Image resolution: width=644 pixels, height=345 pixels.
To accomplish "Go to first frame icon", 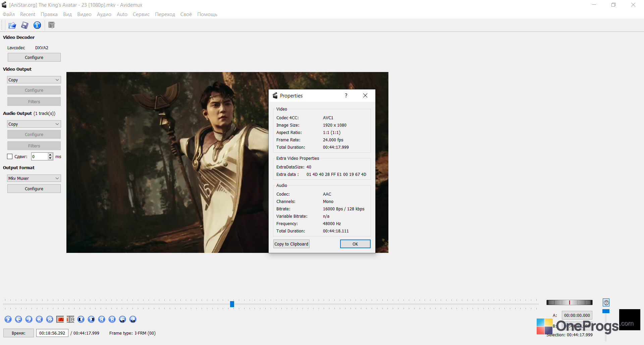I will [102, 319].
